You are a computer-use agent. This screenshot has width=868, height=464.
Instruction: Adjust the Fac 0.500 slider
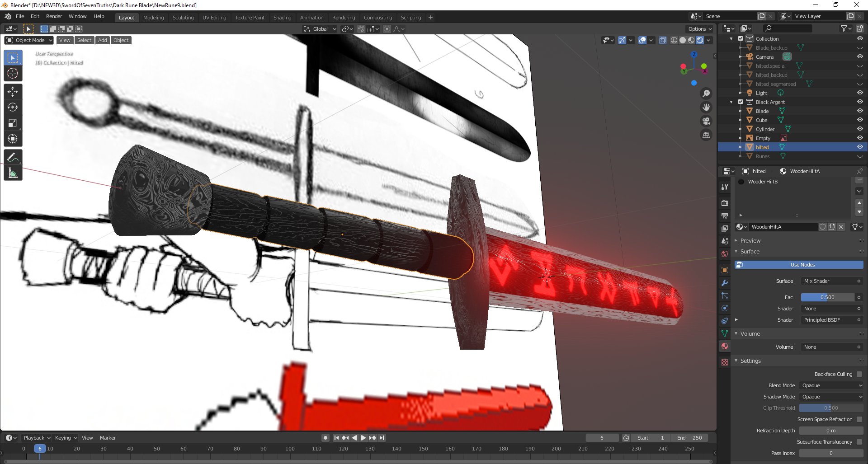[827, 297]
